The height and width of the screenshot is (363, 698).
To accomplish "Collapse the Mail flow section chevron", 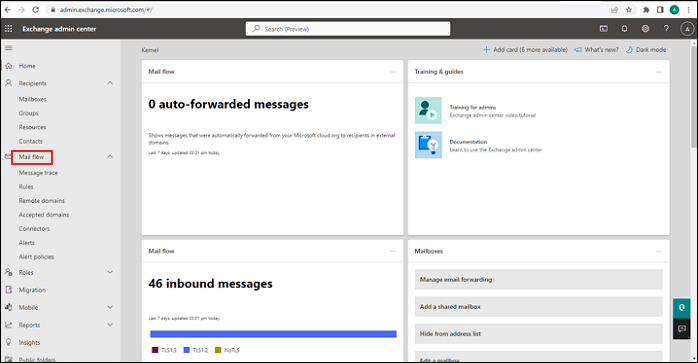I will pos(110,156).
